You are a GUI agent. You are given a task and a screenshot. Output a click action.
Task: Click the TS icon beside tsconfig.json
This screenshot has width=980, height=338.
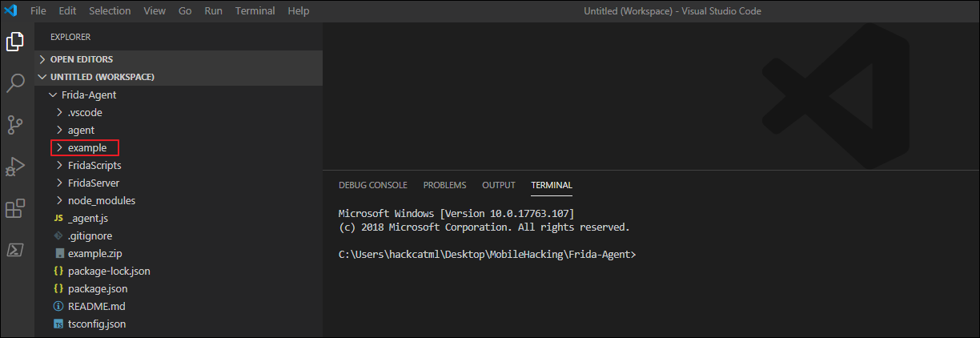click(x=58, y=324)
